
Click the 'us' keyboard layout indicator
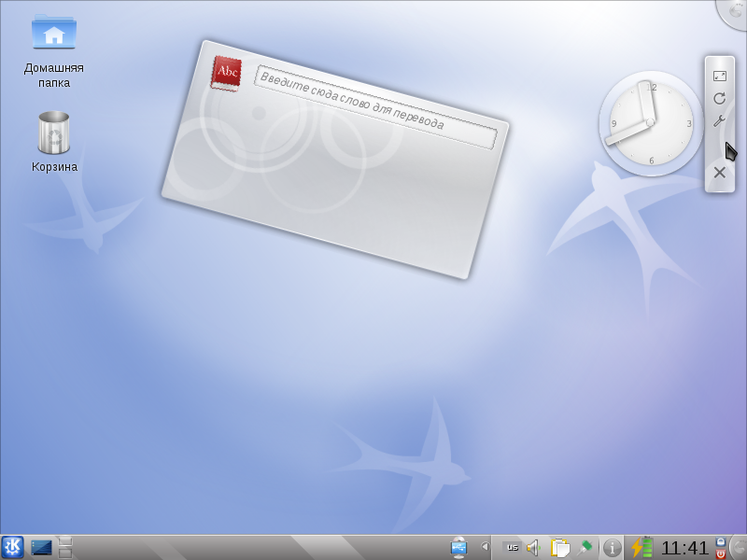[512, 547]
